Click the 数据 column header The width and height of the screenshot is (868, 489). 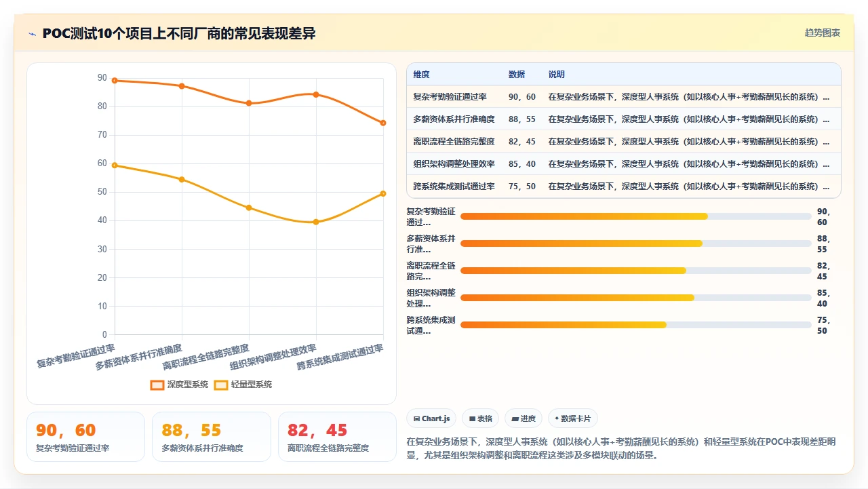[517, 75]
